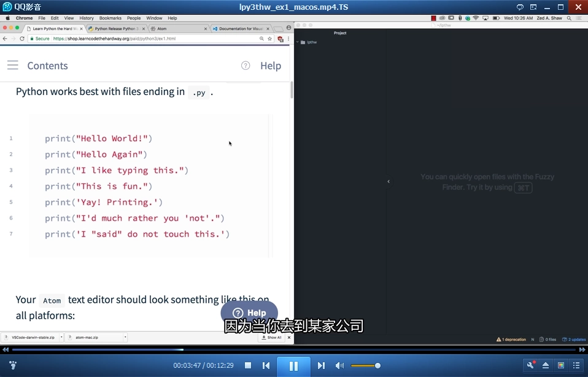This screenshot has height=377, width=588.
Task: Open the player settings wrench icon
Action: click(x=530, y=365)
